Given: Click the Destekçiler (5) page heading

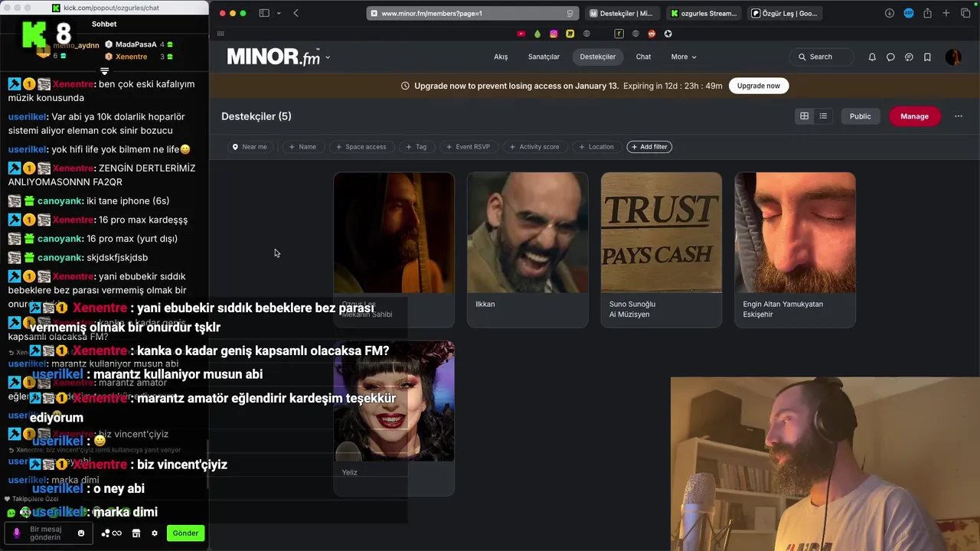Looking at the screenshot, I should (x=256, y=116).
